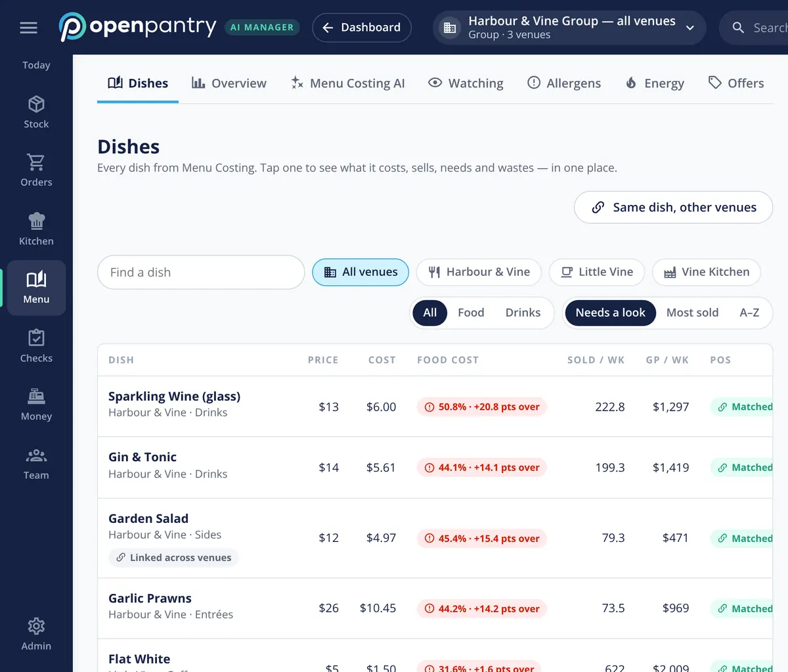Screen dimensions: 788x672
Task: Show only Food dishes
Action: (471, 313)
